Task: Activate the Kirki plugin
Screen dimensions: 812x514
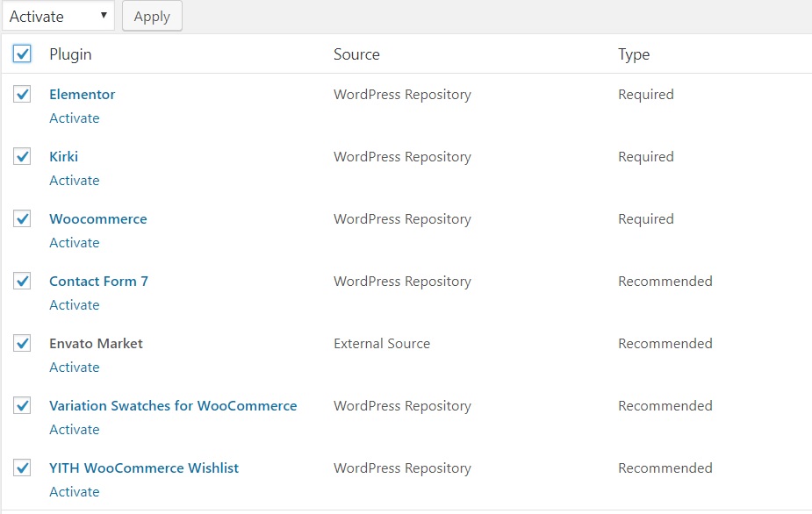Action: (74, 180)
